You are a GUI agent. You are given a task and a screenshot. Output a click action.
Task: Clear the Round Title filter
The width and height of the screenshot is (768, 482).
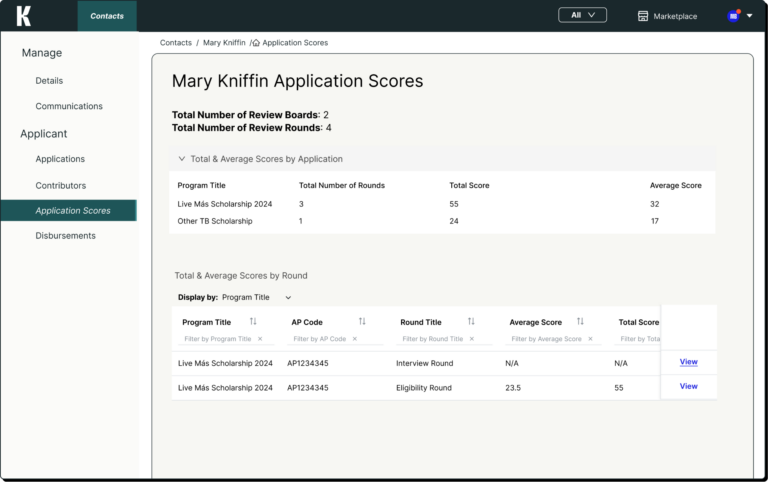[x=472, y=339]
